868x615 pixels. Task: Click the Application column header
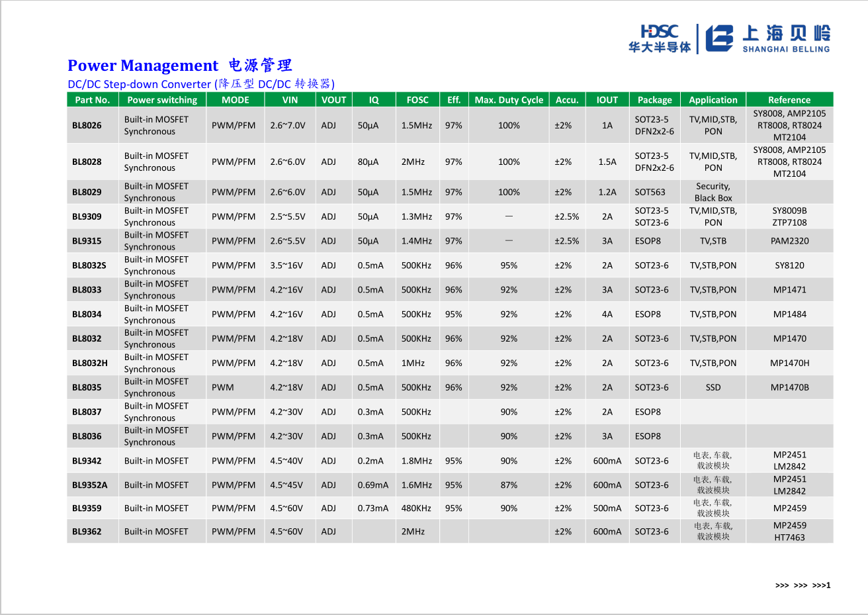point(713,100)
